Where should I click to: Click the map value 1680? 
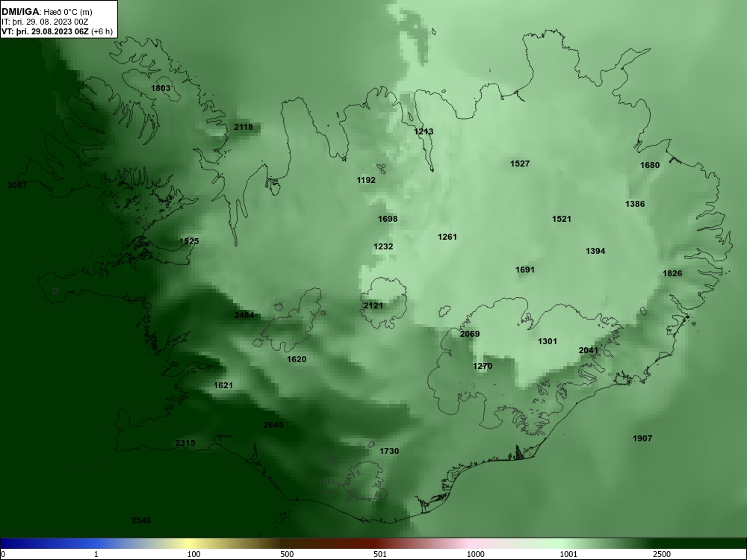click(650, 165)
